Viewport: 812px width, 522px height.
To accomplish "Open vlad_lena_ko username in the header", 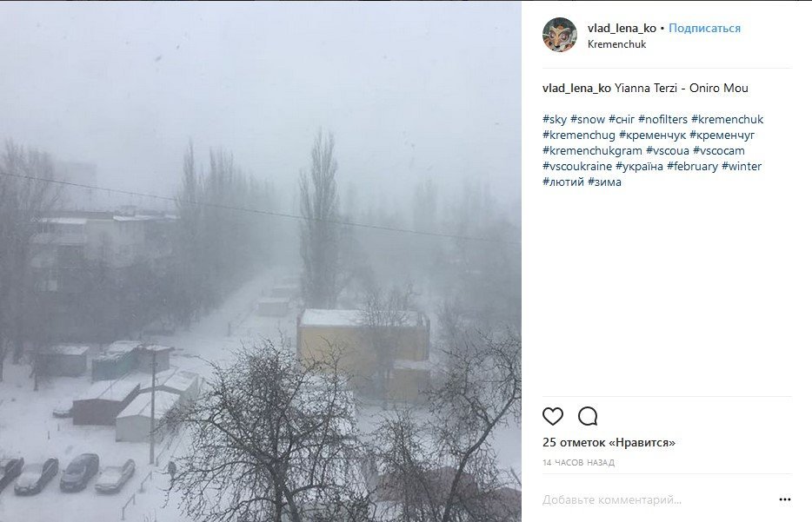I will tap(622, 29).
